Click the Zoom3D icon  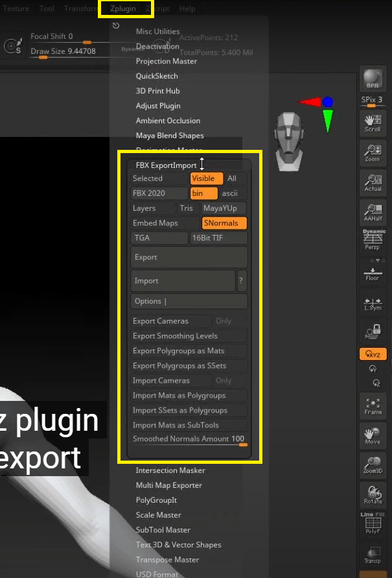pyautogui.click(x=373, y=466)
